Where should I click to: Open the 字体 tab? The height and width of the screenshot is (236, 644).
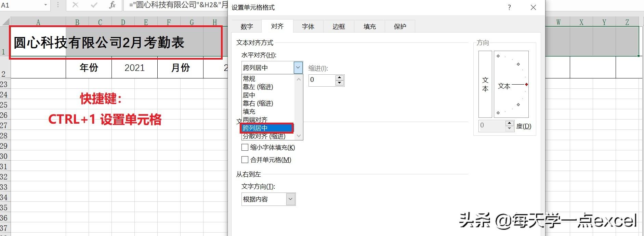pos(308,26)
